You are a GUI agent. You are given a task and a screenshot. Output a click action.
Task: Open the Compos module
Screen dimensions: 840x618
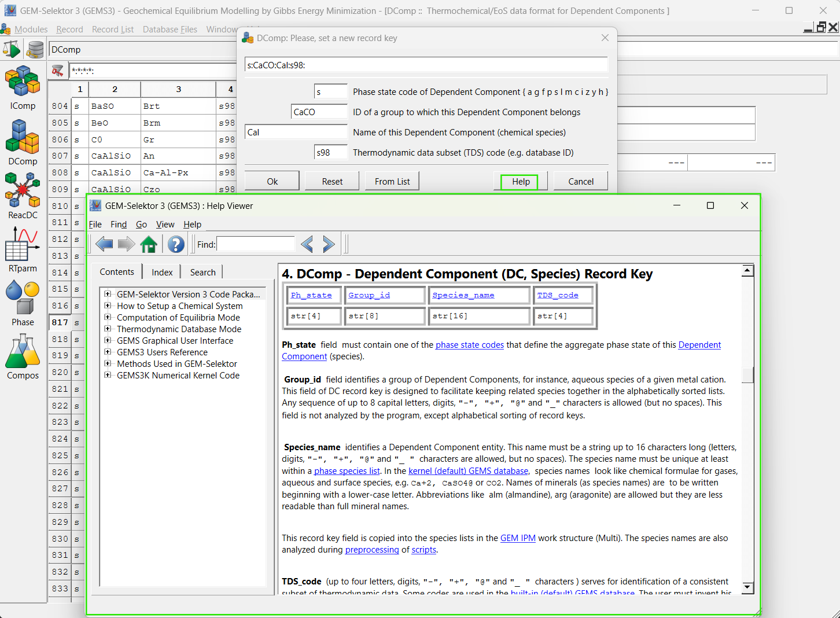point(23,356)
